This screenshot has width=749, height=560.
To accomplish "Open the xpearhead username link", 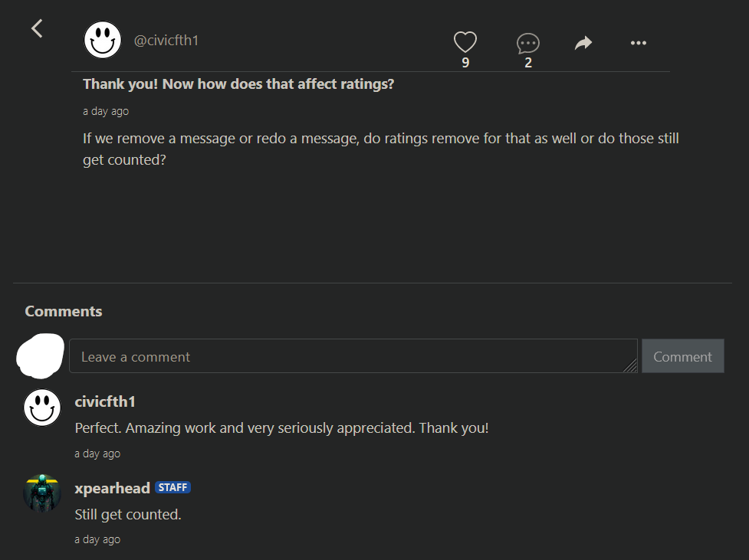I will 112,488.
